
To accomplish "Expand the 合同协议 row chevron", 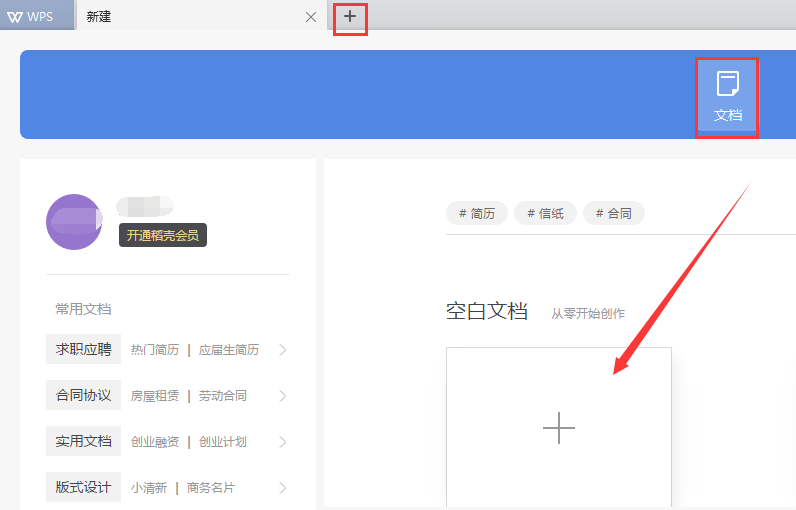I will pyautogui.click(x=283, y=396).
